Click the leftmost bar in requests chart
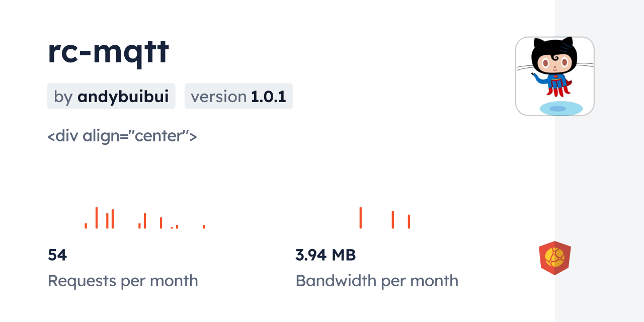Image resolution: width=644 pixels, height=322 pixels. coord(86,226)
